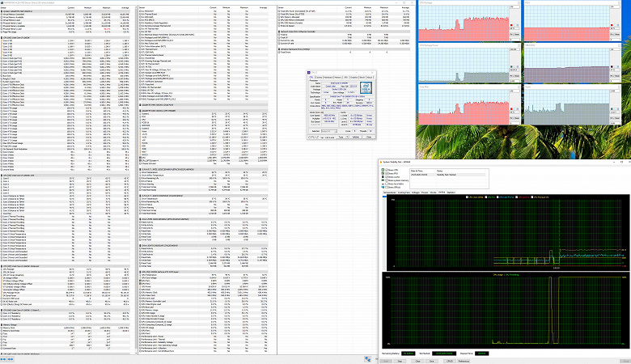Enable the Stress GPU(s) checkbox

click(x=387, y=187)
